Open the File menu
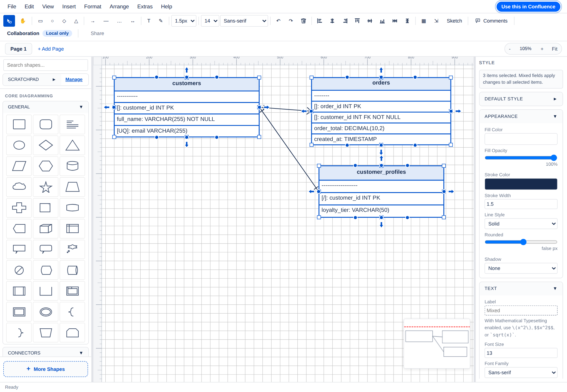The width and height of the screenshot is (567, 392). click(x=12, y=6)
